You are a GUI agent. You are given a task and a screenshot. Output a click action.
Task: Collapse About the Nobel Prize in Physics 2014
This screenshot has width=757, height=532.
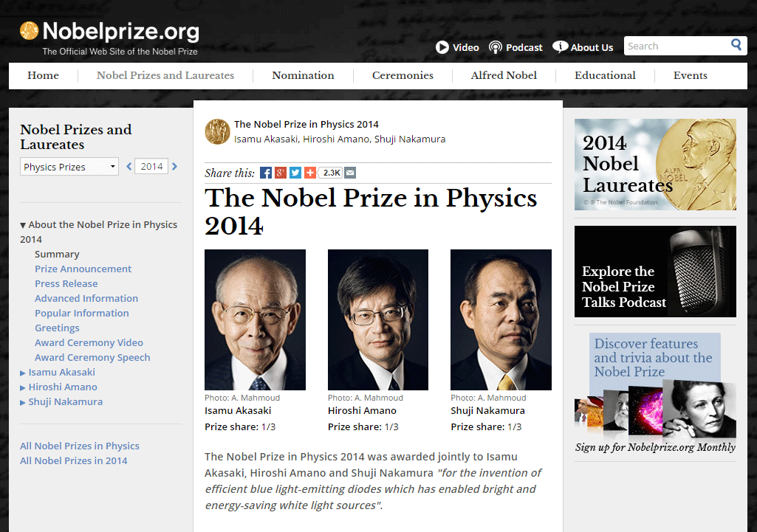23,225
